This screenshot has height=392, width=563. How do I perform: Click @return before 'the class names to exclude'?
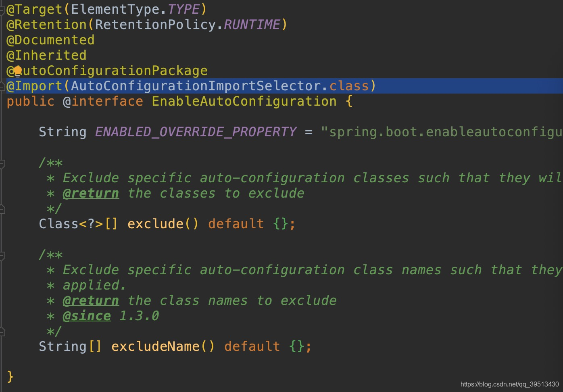(x=91, y=300)
